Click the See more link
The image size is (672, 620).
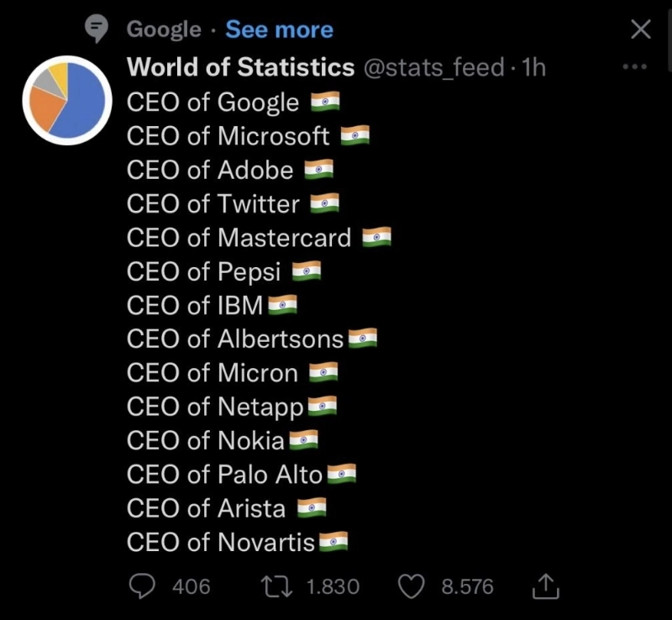(279, 30)
